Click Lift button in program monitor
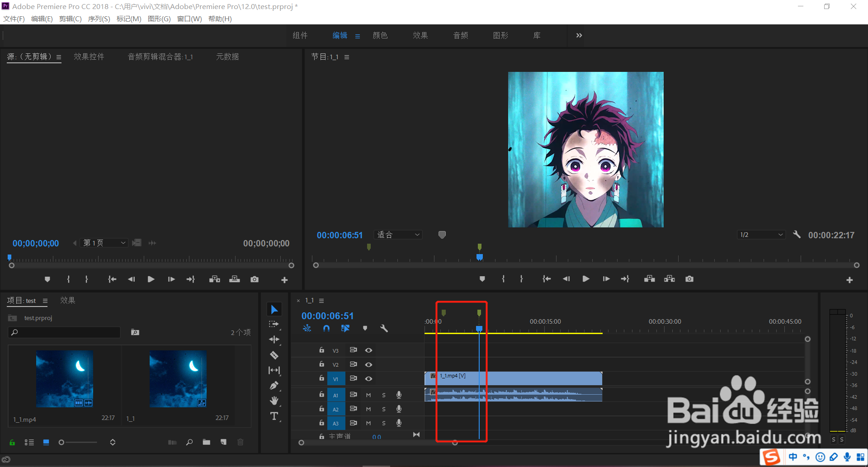The height and width of the screenshot is (467, 868). (650, 279)
